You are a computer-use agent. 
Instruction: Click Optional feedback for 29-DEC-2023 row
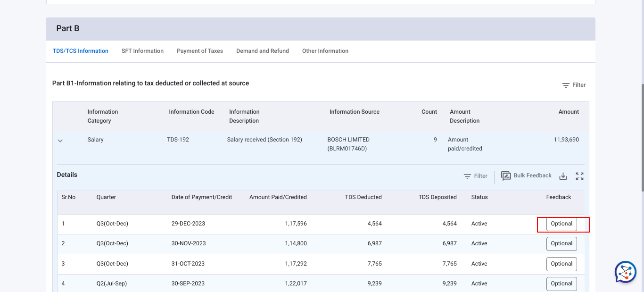(x=561, y=224)
